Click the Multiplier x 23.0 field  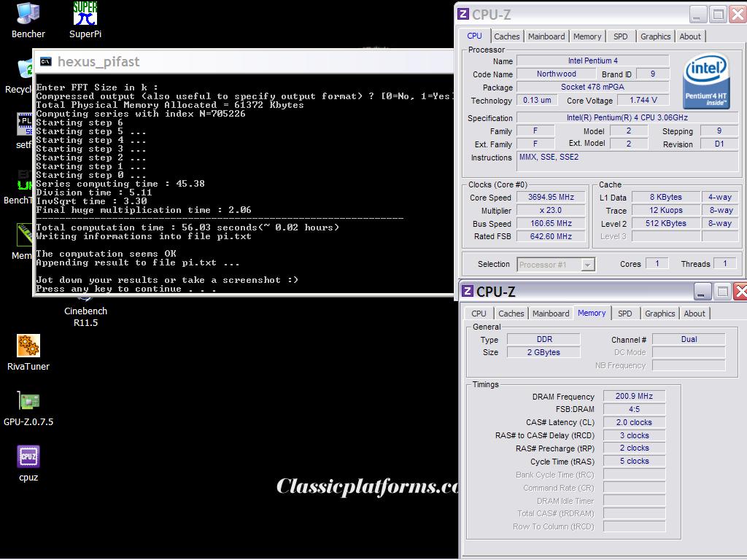tap(551, 210)
